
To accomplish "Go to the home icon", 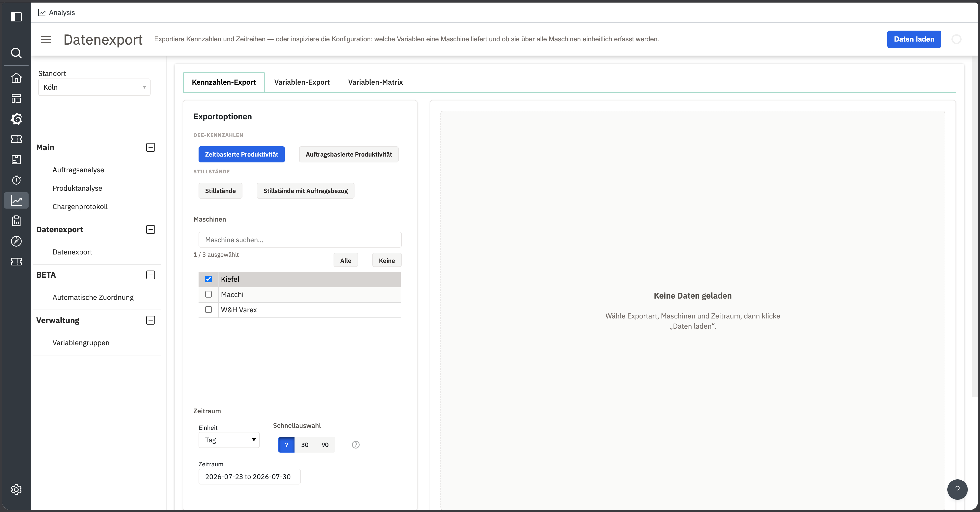I will (x=16, y=78).
